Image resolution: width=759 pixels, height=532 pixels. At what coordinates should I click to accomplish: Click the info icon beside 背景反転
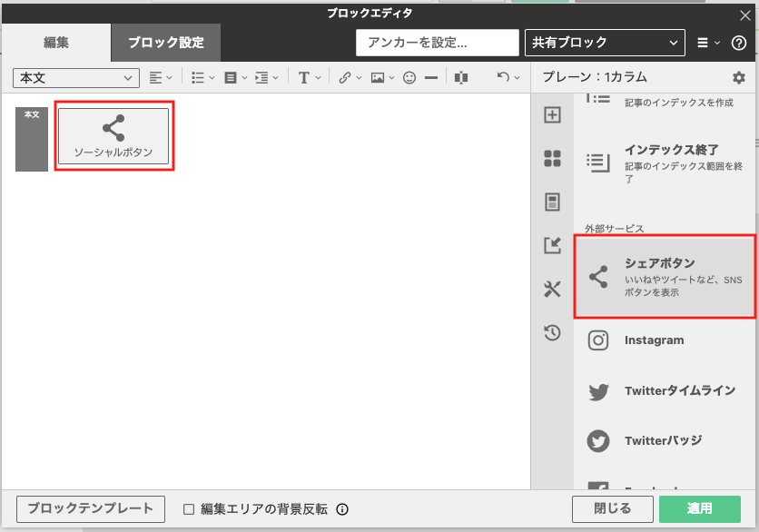(x=342, y=509)
